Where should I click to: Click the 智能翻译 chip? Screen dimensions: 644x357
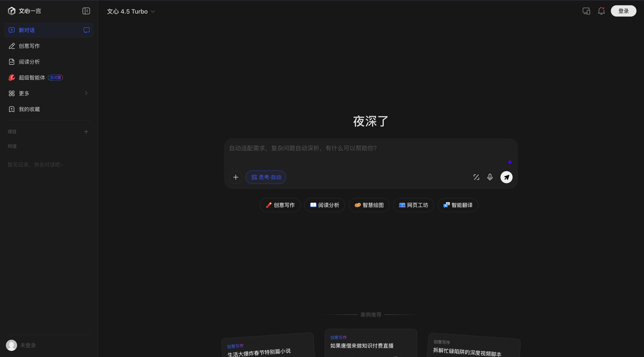(x=458, y=205)
